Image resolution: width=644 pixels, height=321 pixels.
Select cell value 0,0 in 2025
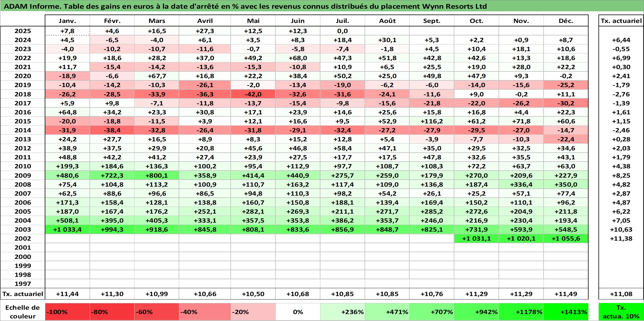342,31
